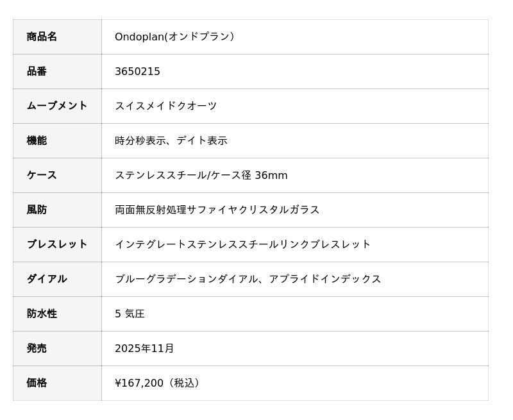Click the ダイアル label cell

47,279
